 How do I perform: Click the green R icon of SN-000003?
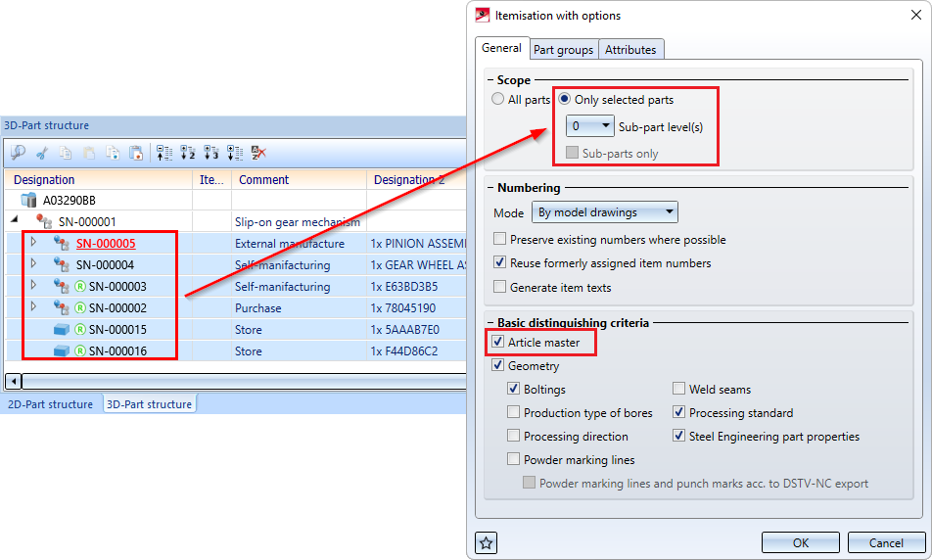(80, 287)
